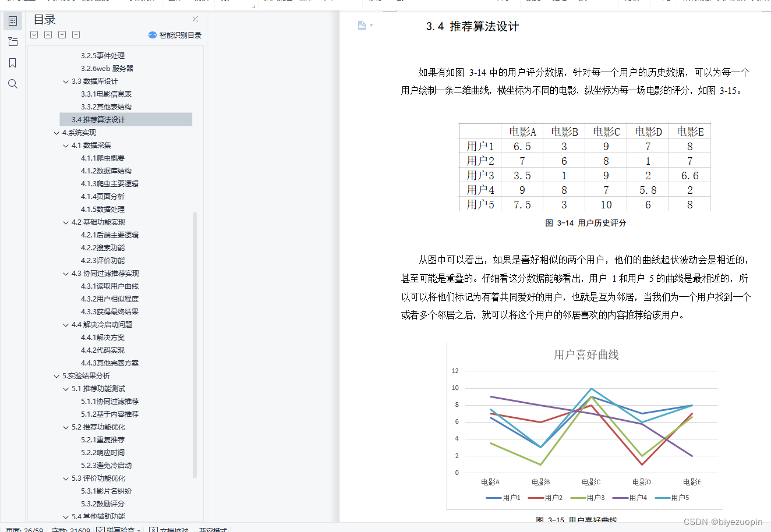Go to 5.1.1协同过滤推荐 outline entry
771x532 pixels.
point(109,402)
